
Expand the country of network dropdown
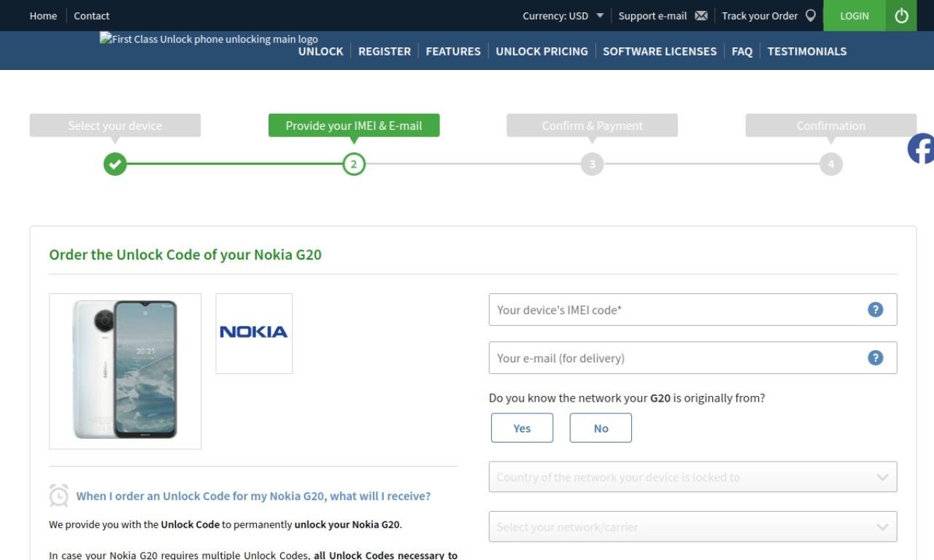pyautogui.click(x=692, y=477)
